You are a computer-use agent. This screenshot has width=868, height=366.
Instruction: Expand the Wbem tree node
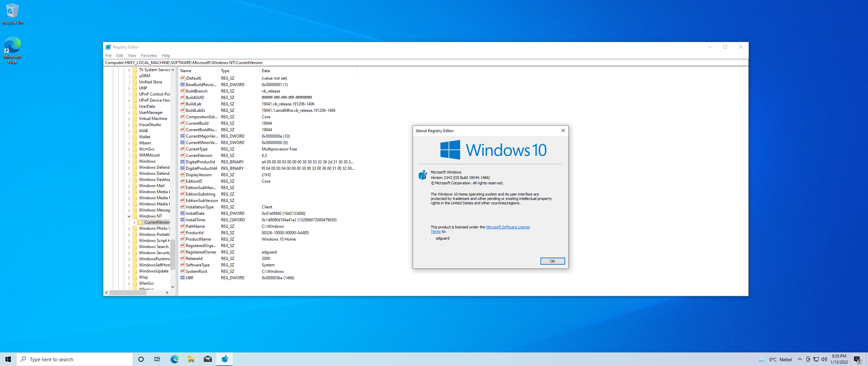pos(129,143)
